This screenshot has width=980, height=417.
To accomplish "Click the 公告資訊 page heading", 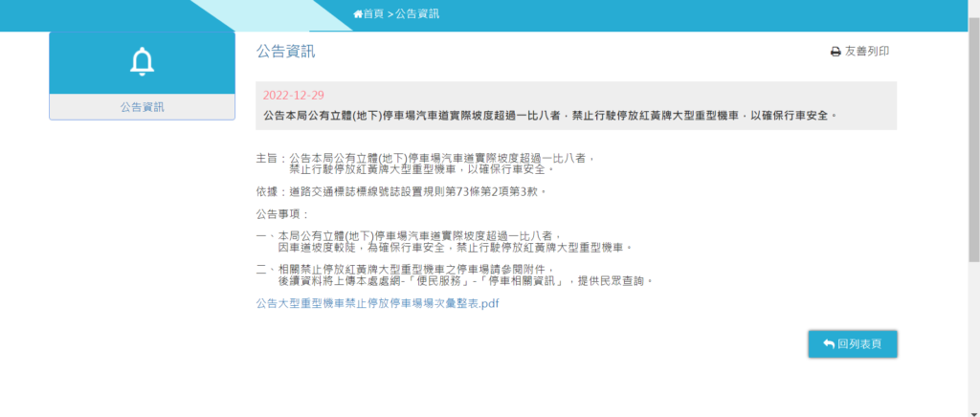I will tap(285, 52).
